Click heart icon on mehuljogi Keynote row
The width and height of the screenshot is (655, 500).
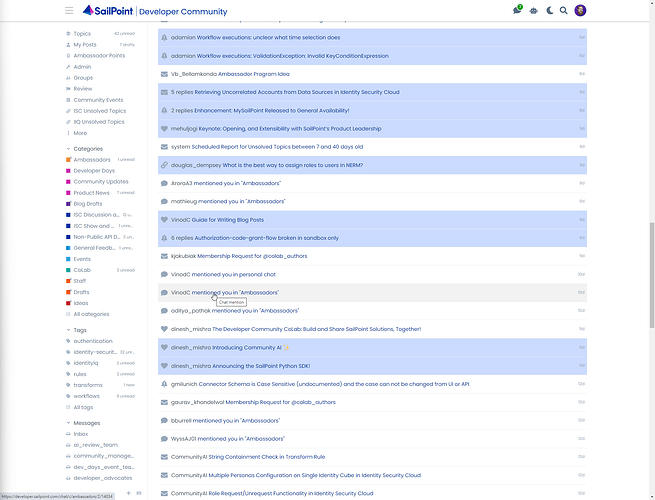point(164,129)
